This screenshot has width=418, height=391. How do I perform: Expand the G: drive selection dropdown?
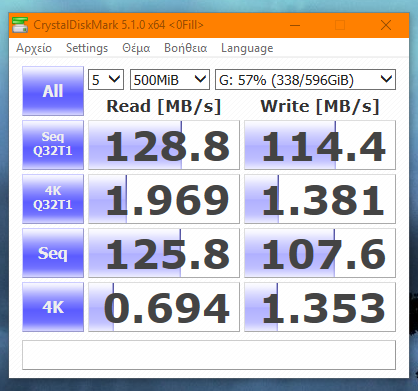[305, 80]
